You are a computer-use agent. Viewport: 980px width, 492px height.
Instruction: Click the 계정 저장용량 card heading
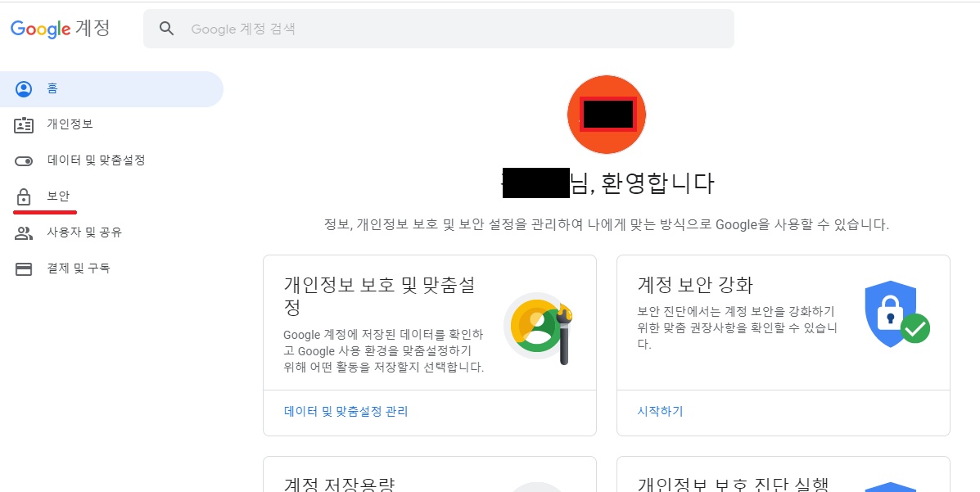[340, 484]
